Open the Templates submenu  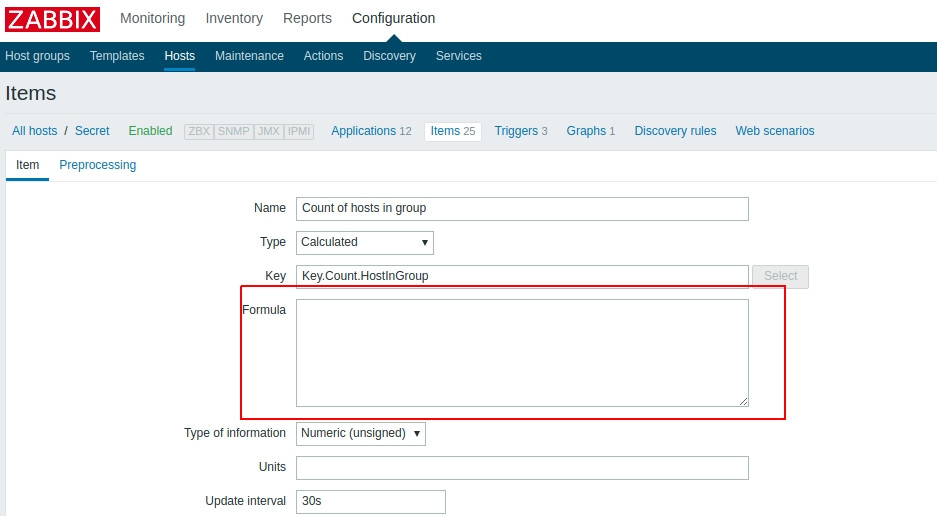pos(117,56)
